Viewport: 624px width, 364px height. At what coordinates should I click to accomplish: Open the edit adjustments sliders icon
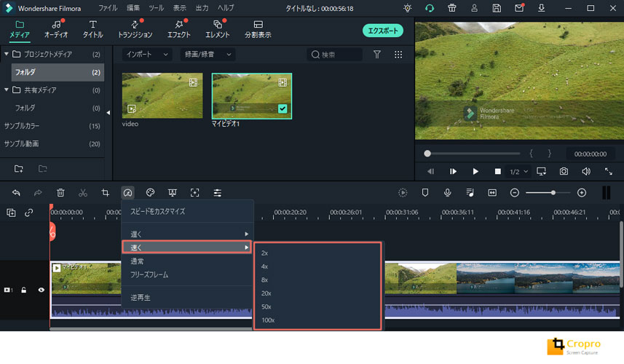click(x=217, y=193)
